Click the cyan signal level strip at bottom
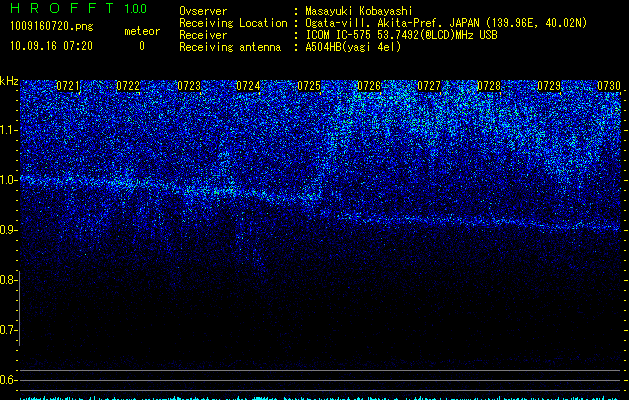 tap(320, 398)
